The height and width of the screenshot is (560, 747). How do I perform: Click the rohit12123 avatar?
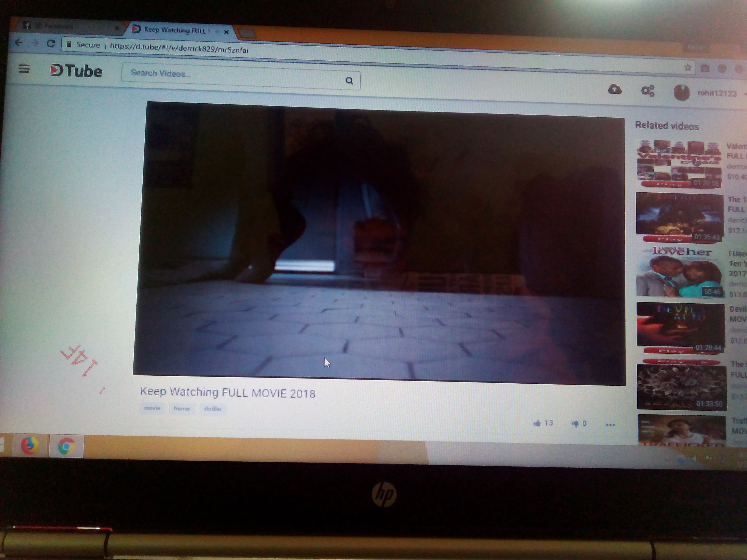pyautogui.click(x=681, y=92)
